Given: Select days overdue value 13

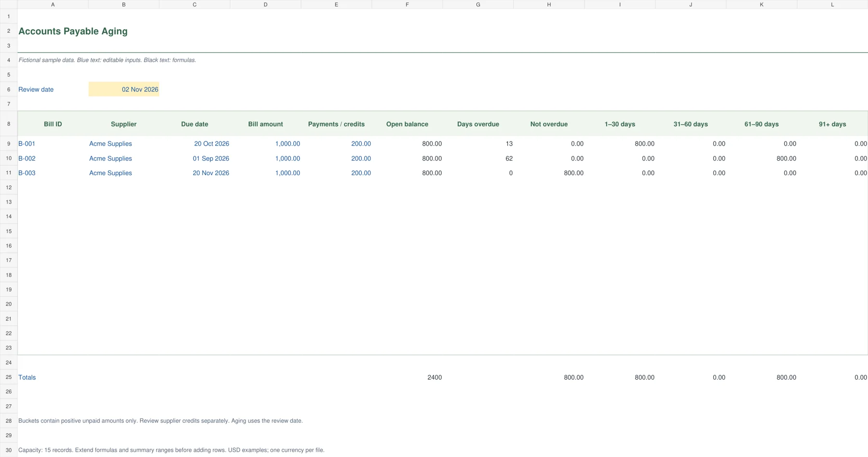Looking at the screenshot, I should click(478, 144).
